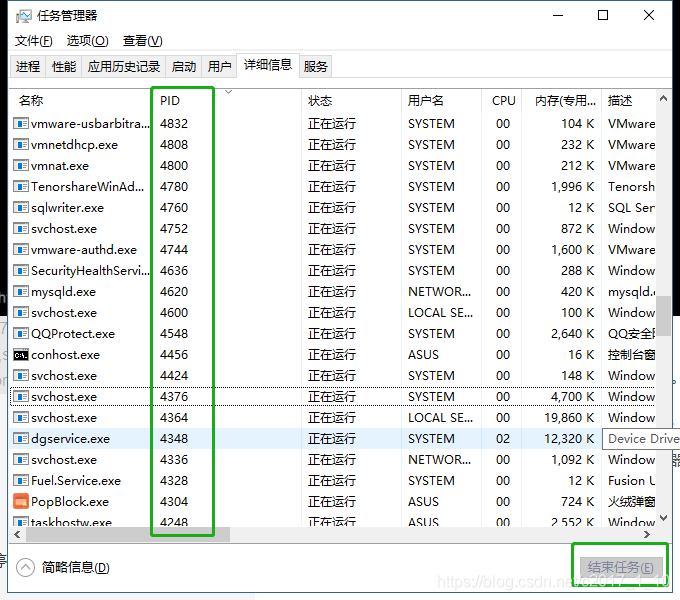
Task: Click icon of svchost.exe PID 4336
Action: (x=21, y=460)
